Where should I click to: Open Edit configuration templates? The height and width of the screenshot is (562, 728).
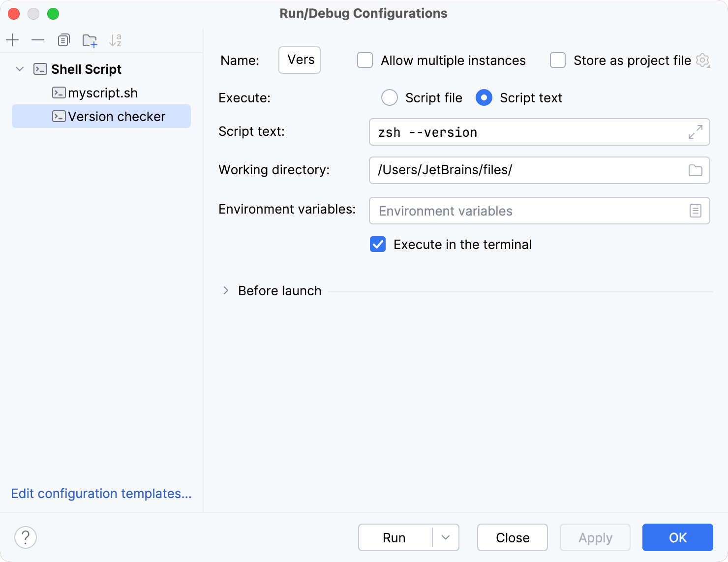coord(101,493)
